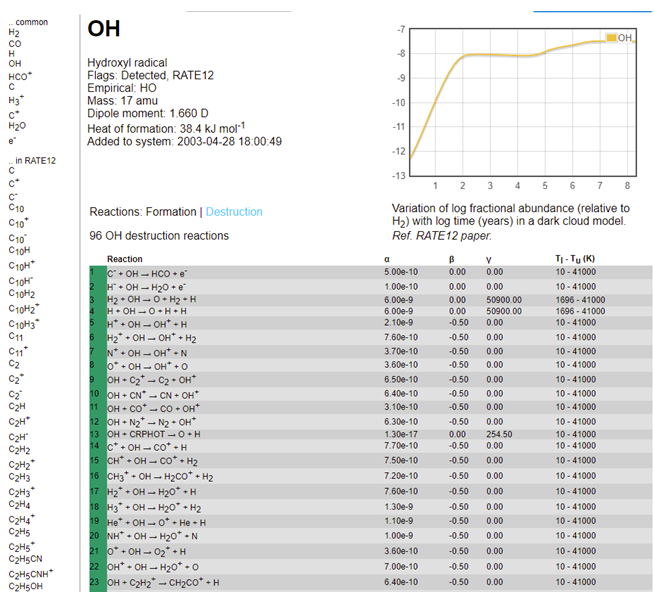Click reaction 19: He+ + OH → O+ + He + H

(156, 522)
